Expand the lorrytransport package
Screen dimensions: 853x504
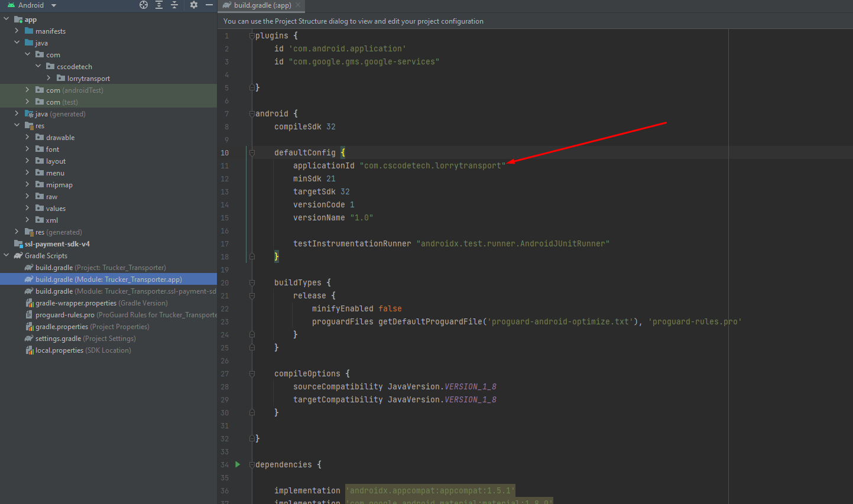(x=49, y=78)
